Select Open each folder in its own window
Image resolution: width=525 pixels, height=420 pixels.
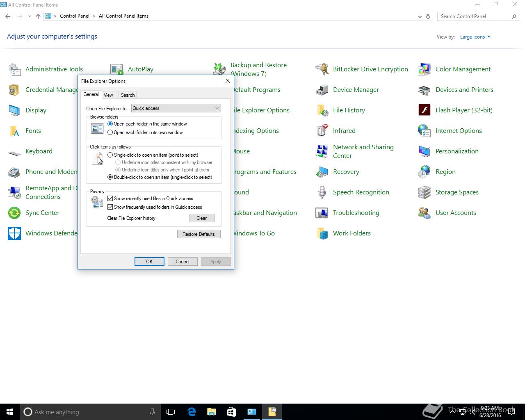(110, 132)
